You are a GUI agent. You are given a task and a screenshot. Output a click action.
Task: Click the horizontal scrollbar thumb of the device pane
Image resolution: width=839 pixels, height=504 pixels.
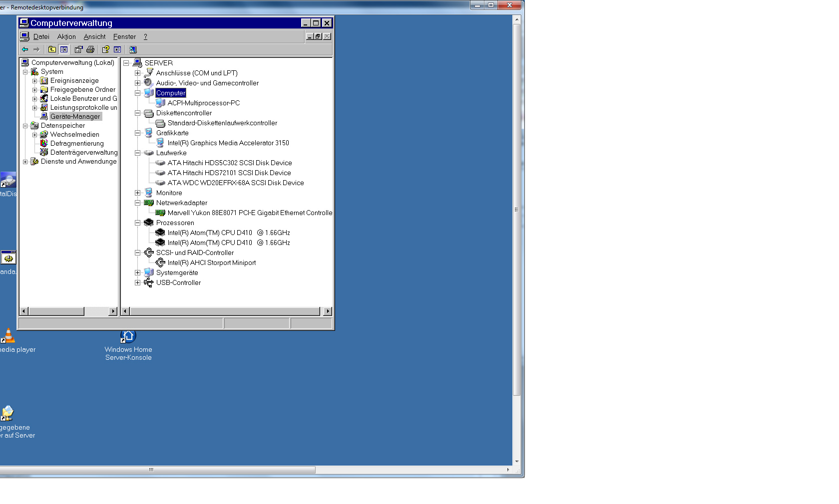(x=225, y=311)
